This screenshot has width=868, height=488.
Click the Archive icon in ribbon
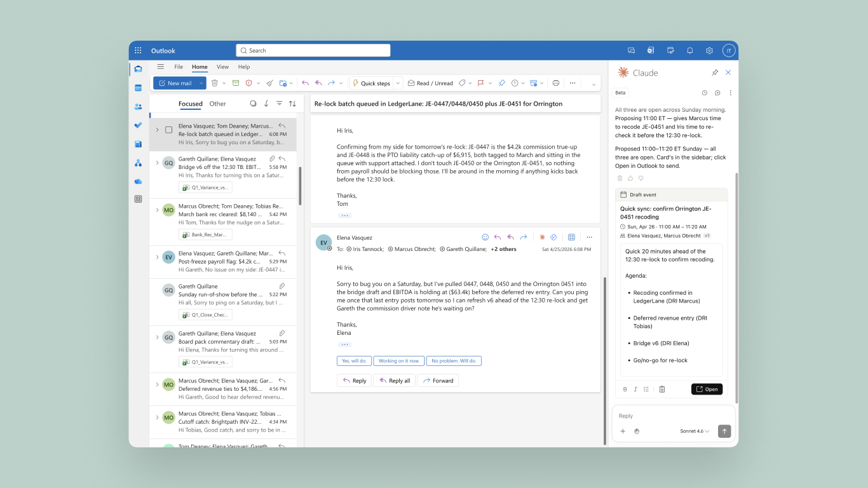(236, 83)
